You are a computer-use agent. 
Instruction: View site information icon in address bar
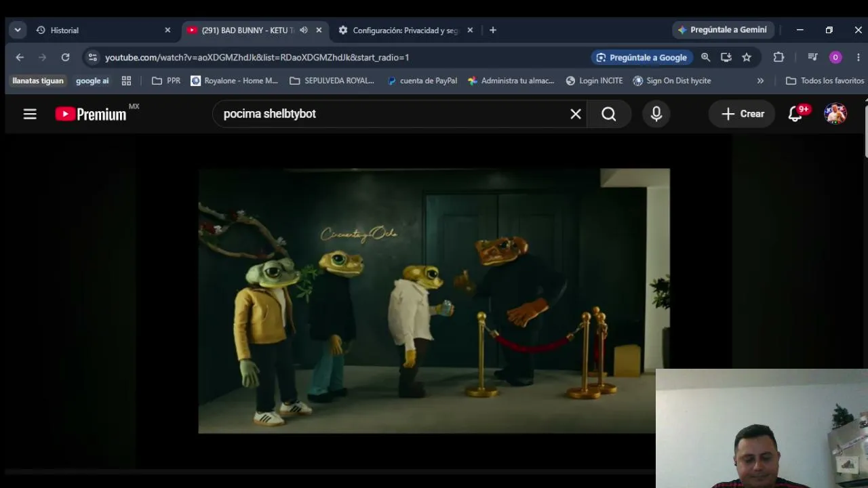point(93,58)
